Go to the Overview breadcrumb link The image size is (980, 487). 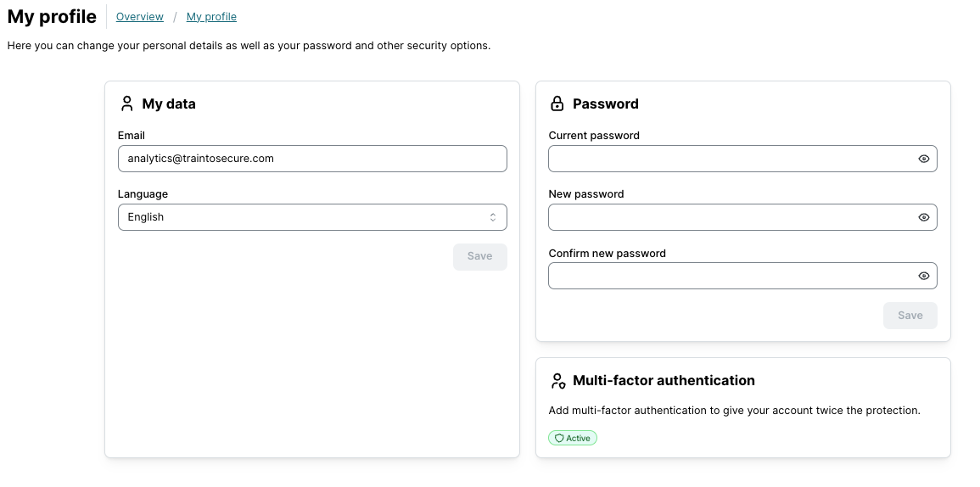[140, 17]
